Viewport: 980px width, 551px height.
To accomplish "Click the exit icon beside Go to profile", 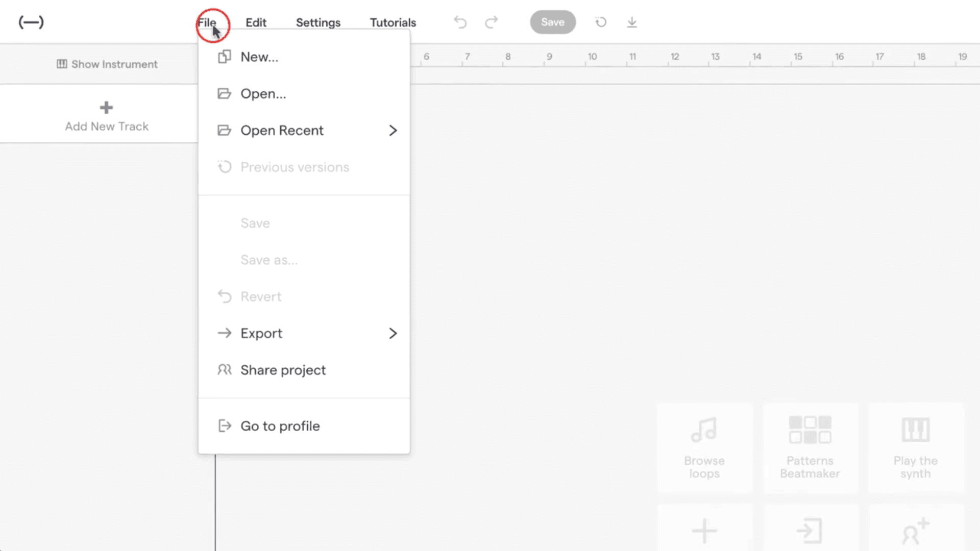I will [225, 425].
